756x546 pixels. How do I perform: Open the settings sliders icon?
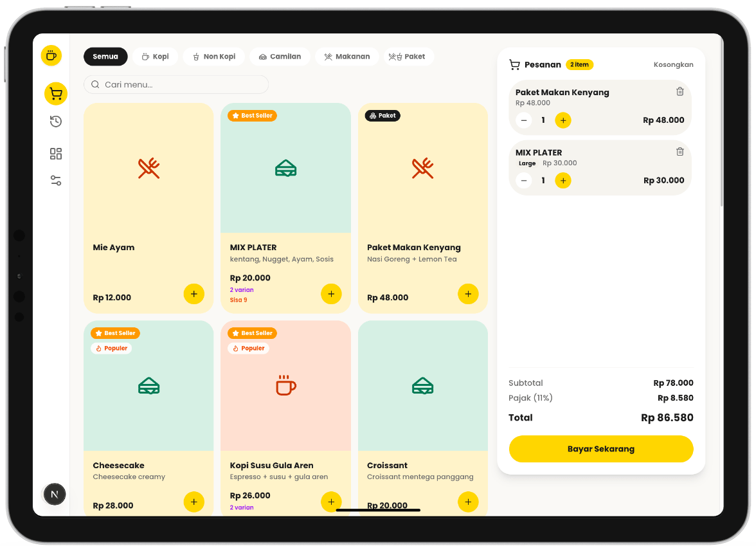56,180
